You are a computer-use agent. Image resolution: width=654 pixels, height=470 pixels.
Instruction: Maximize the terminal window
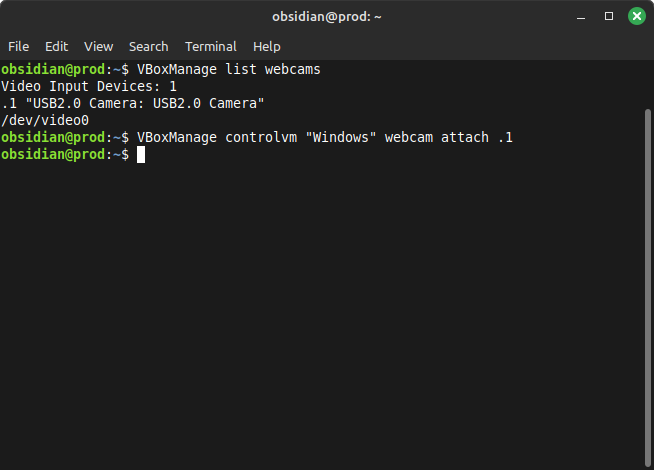click(609, 16)
